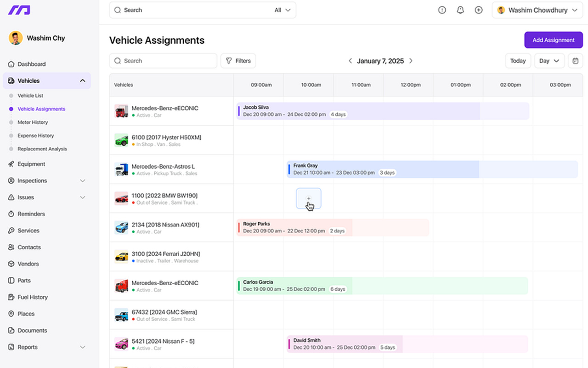Viewport: 588px width, 368px height.
Task: Click the Add Assignment button
Action: tap(553, 40)
